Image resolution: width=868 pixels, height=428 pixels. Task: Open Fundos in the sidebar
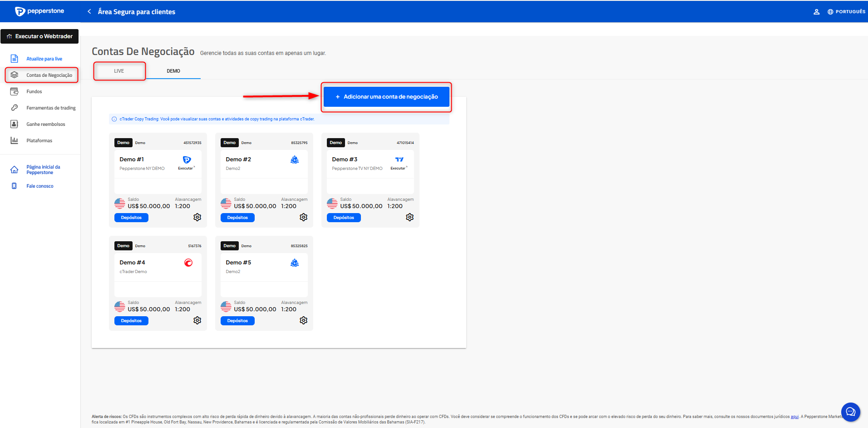click(34, 91)
